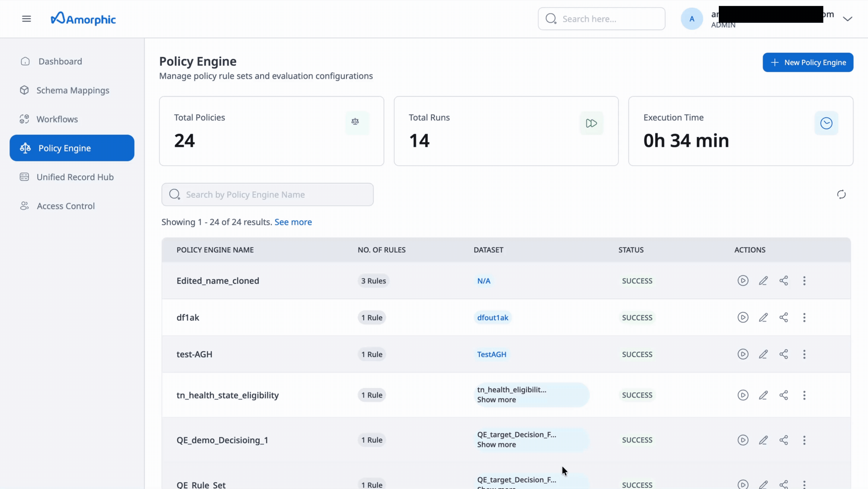Image resolution: width=868 pixels, height=489 pixels.
Task: Click the New Policy Engine button
Action: tap(808, 62)
